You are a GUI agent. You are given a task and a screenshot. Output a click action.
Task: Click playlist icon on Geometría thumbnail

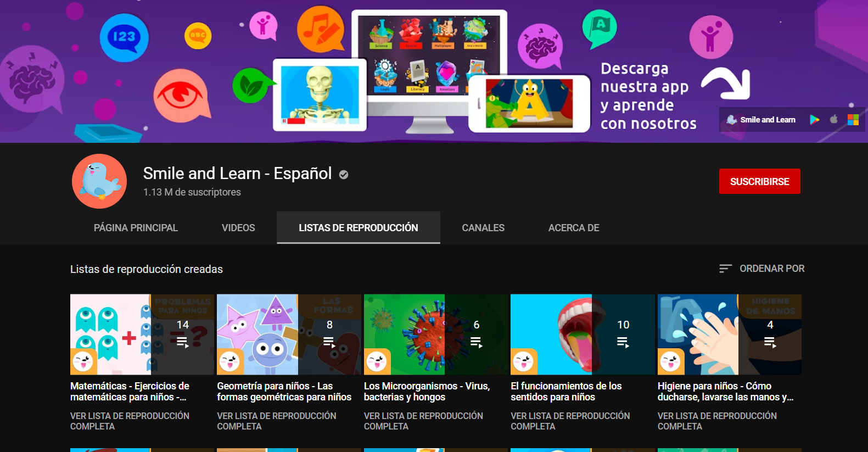329,343
